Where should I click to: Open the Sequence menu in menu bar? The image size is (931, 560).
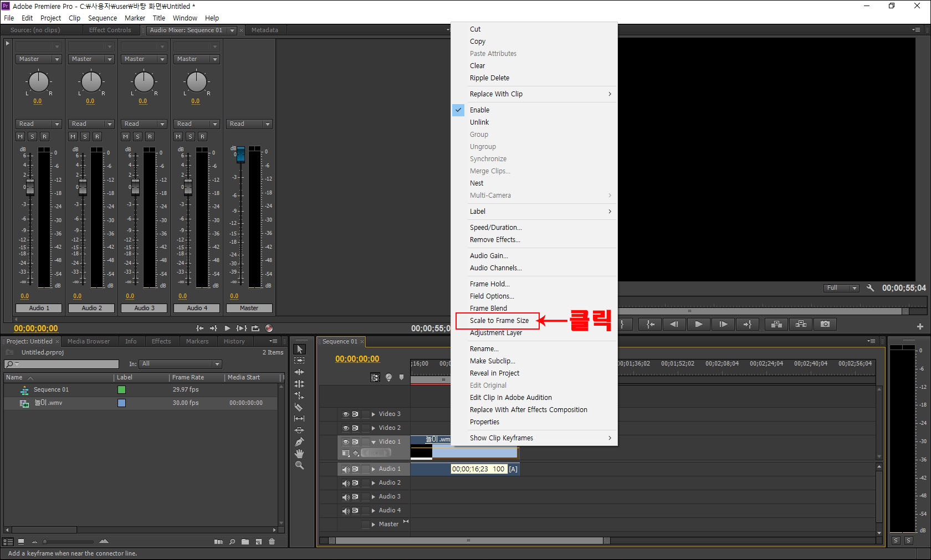(103, 18)
